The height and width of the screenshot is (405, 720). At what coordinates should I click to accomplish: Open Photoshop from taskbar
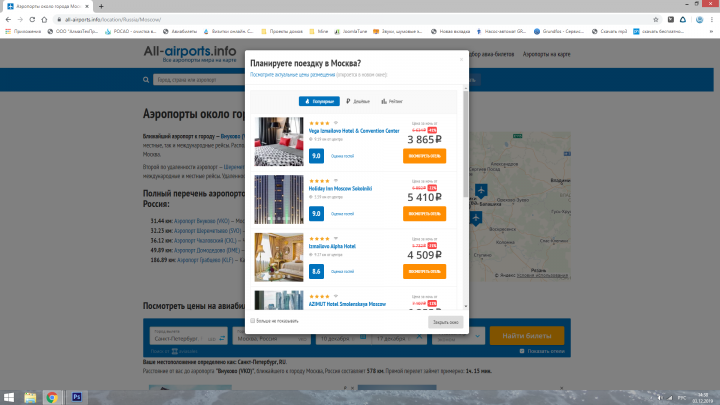point(77,397)
